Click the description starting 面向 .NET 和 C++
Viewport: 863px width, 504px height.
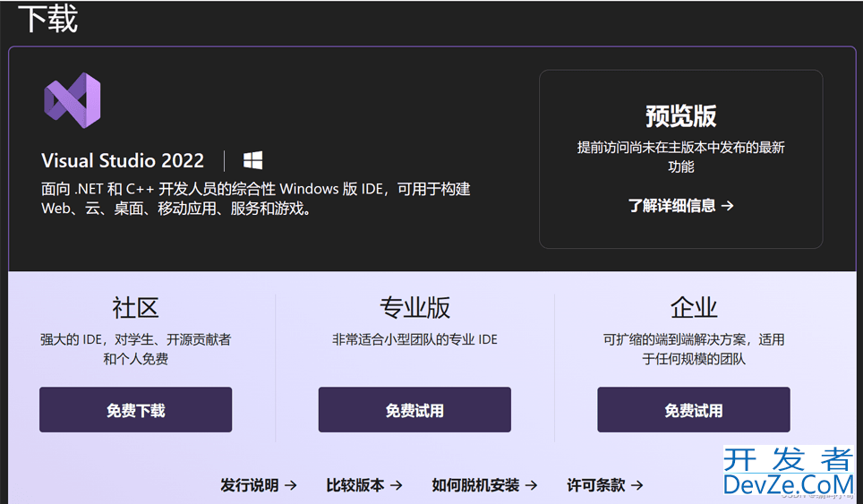coord(256,199)
